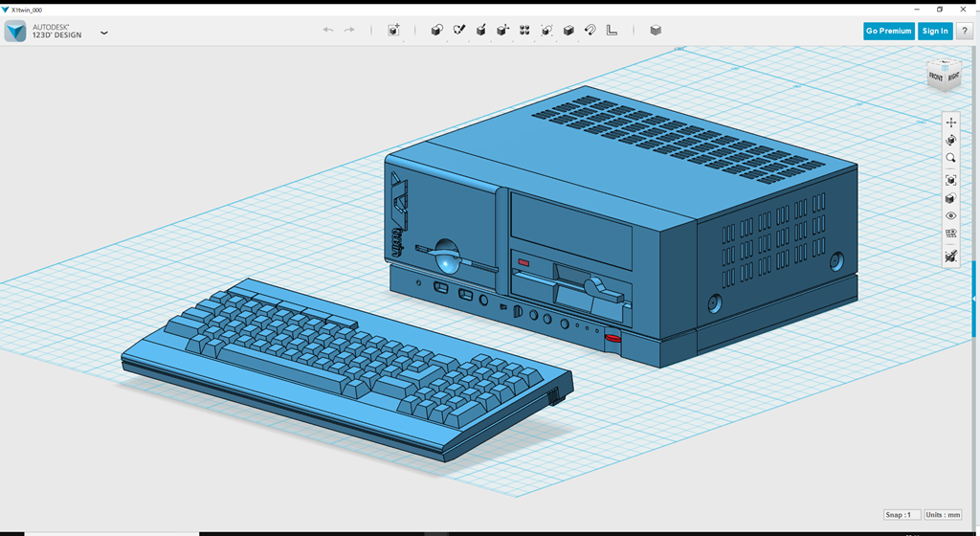This screenshot has width=980, height=536.
Task: Activate the Pan navigation tool
Action: pyautogui.click(x=950, y=123)
